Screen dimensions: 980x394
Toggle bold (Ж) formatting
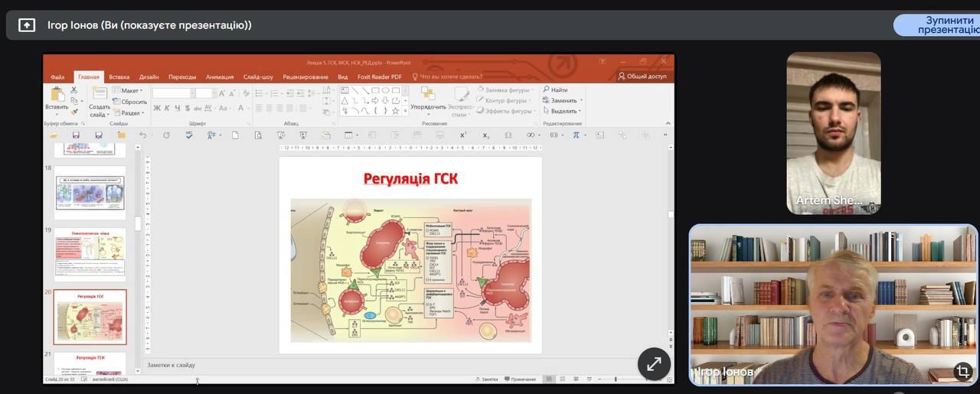pyautogui.click(x=157, y=108)
